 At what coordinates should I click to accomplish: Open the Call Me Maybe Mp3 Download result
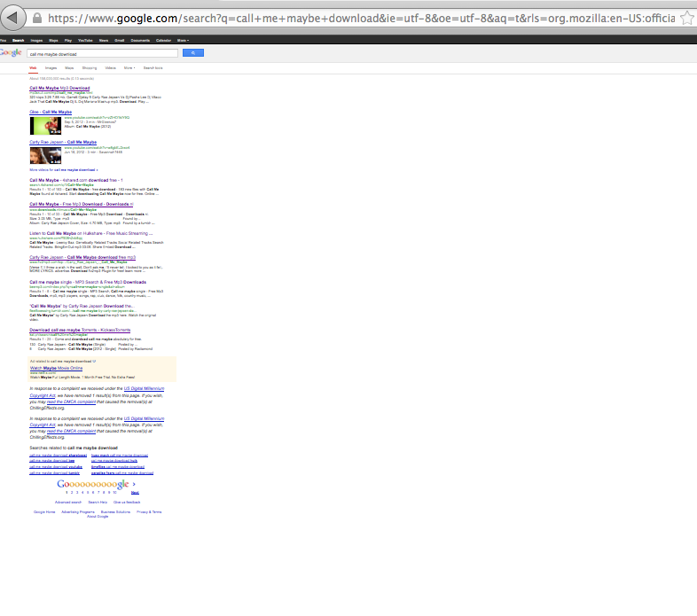[x=59, y=89]
